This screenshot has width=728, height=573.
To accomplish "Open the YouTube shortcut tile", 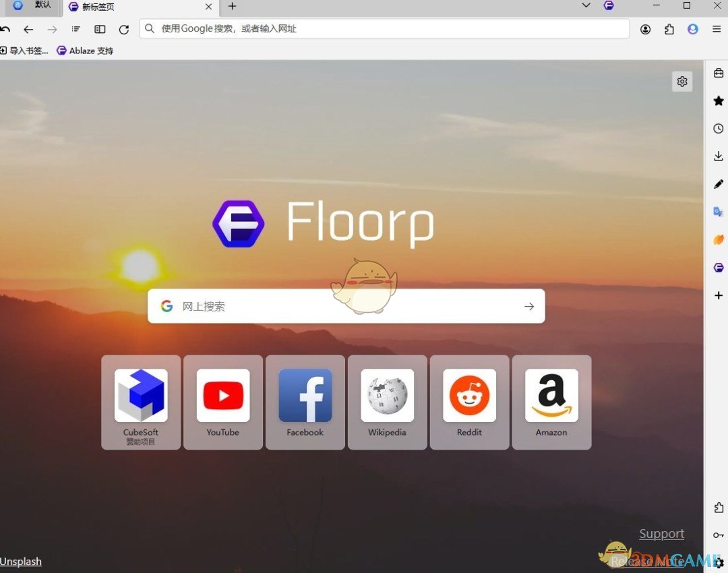I will 222,402.
